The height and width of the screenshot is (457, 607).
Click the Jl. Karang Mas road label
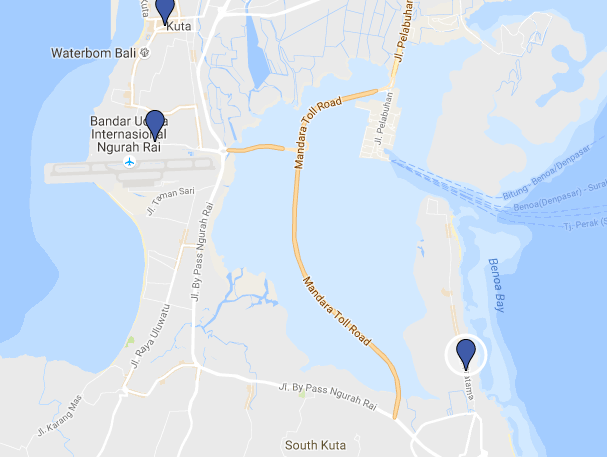tap(59, 416)
